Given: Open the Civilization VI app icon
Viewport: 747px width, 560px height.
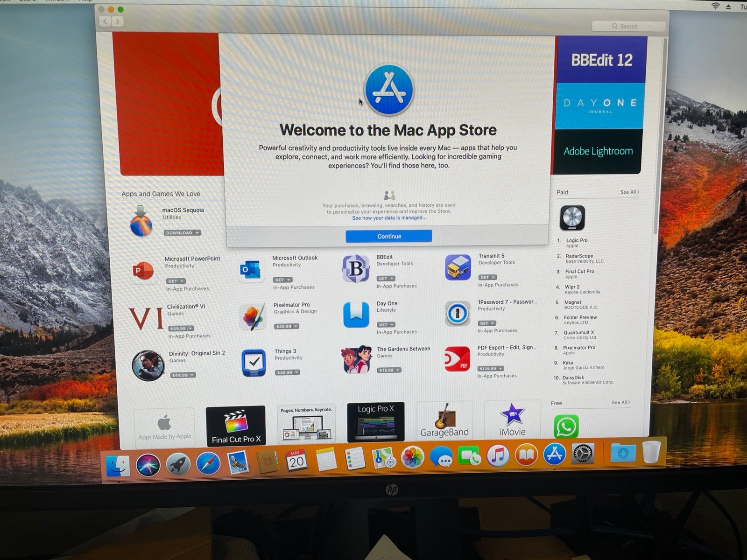Looking at the screenshot, I should pyautogui.click(x=146, y=318).
